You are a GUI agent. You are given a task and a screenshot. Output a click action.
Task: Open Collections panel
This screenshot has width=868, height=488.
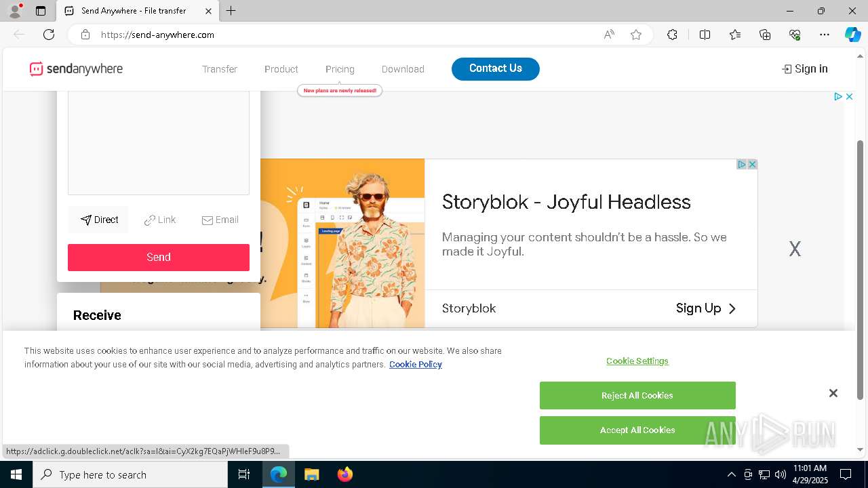pyautogui.click(x=765, y=35)
